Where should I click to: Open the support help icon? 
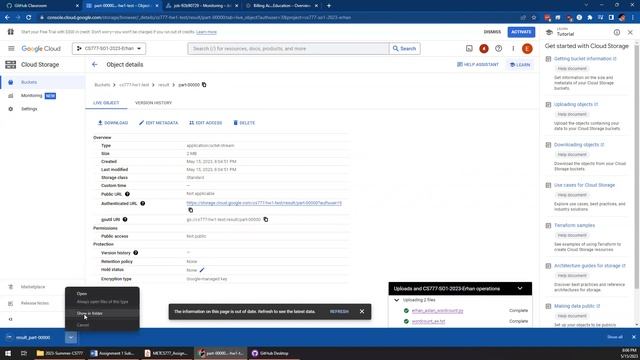(498, 49)
